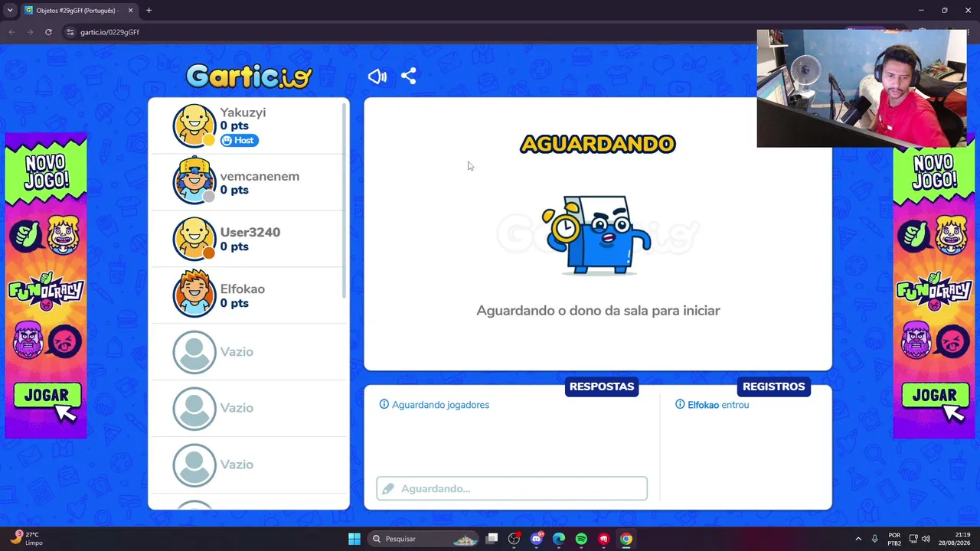The image size is (980, 551).
Task: Click the player list scrollbar
Action: 344,201
